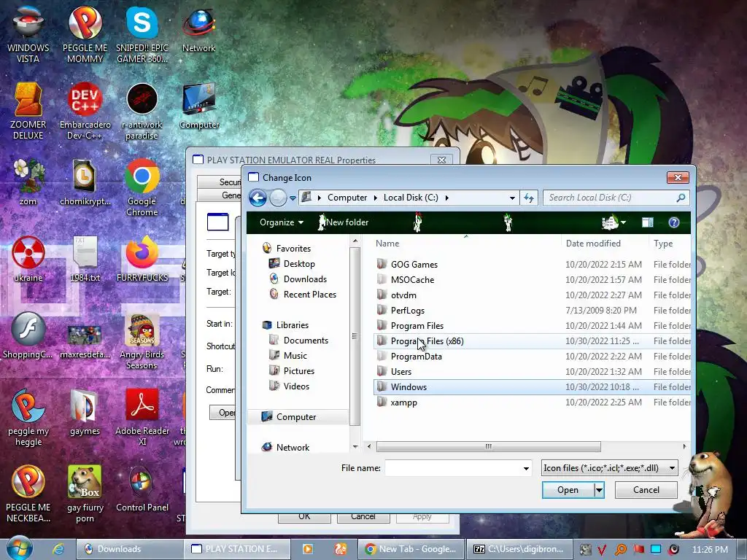The height and width of the screenshot is (560, 747).
Task: Toggle the preview pane icon
Action: coord(648,222)
